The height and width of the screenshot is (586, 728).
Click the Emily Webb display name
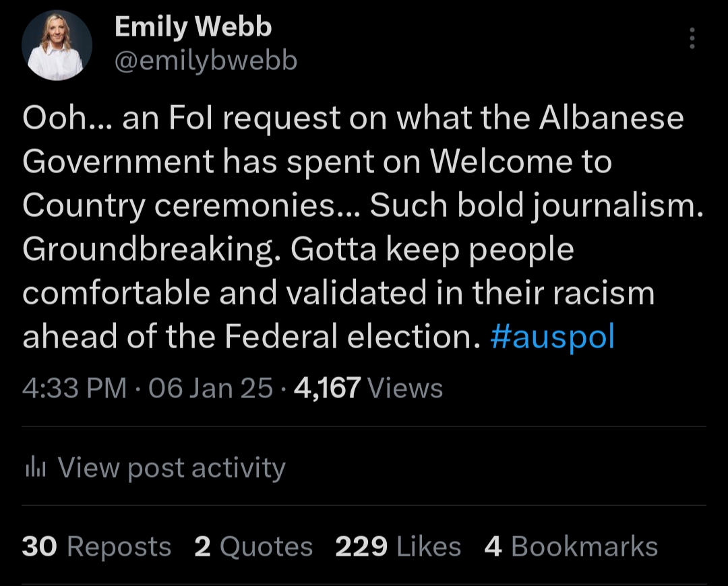tap(193, 27)
